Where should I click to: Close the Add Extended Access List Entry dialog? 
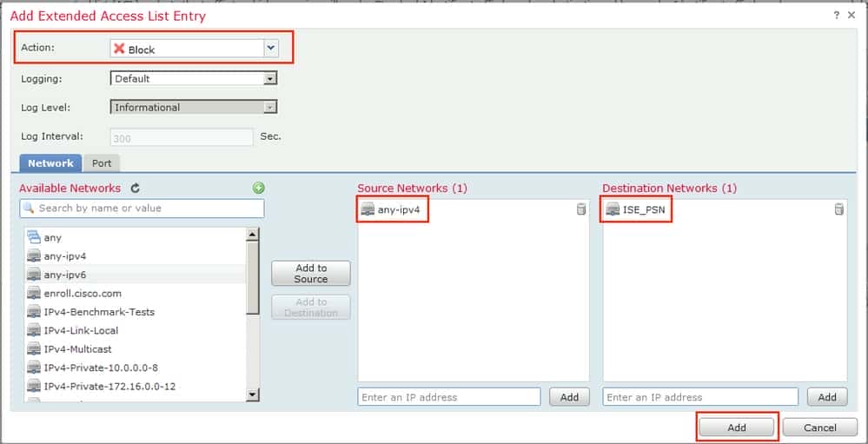(851, 16)
